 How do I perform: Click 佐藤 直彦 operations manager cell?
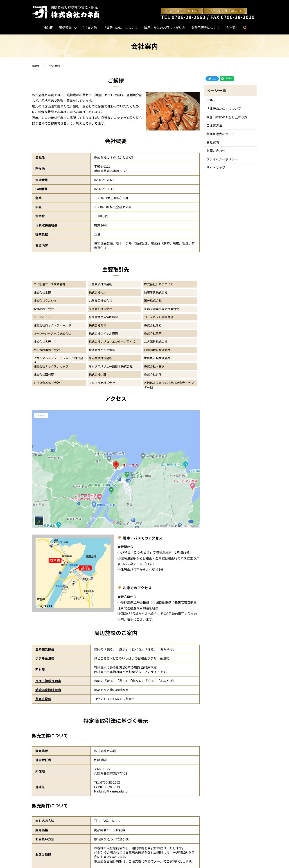[x=145, y=760]
